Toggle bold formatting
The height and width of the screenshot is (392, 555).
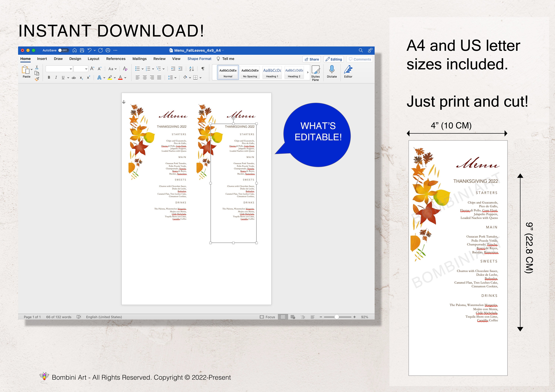click(49, 77)
